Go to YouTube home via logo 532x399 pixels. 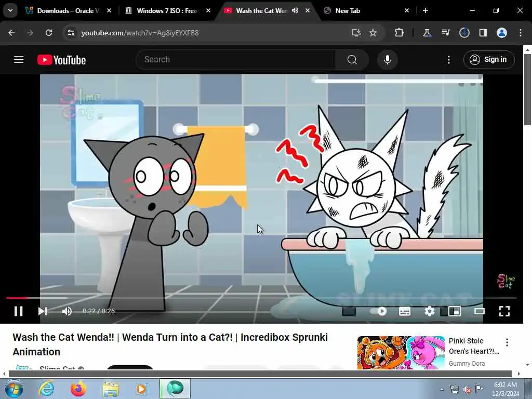tap(61, 60)
